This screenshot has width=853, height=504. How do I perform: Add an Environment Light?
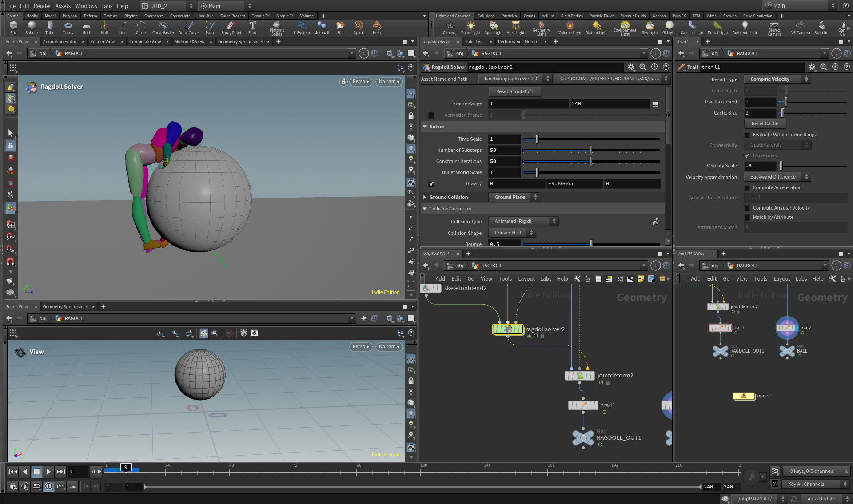pos(625,28)
